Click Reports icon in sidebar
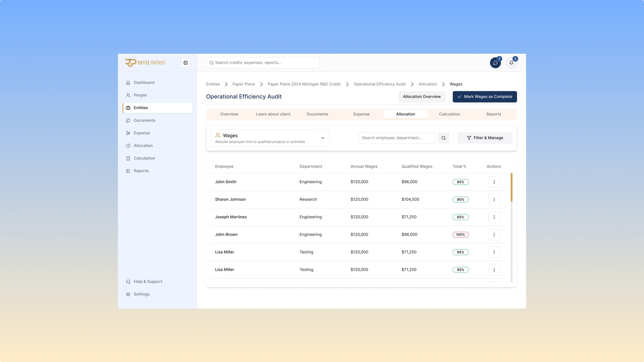The width and height of the screenshot is (644, 362). pos(128,171)
